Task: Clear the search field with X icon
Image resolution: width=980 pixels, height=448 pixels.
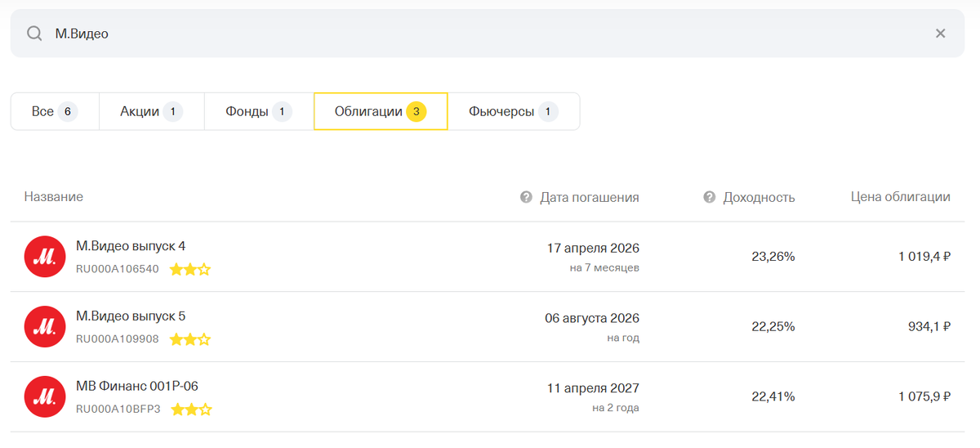Action: pyautogui.click(x=940, y=34)
